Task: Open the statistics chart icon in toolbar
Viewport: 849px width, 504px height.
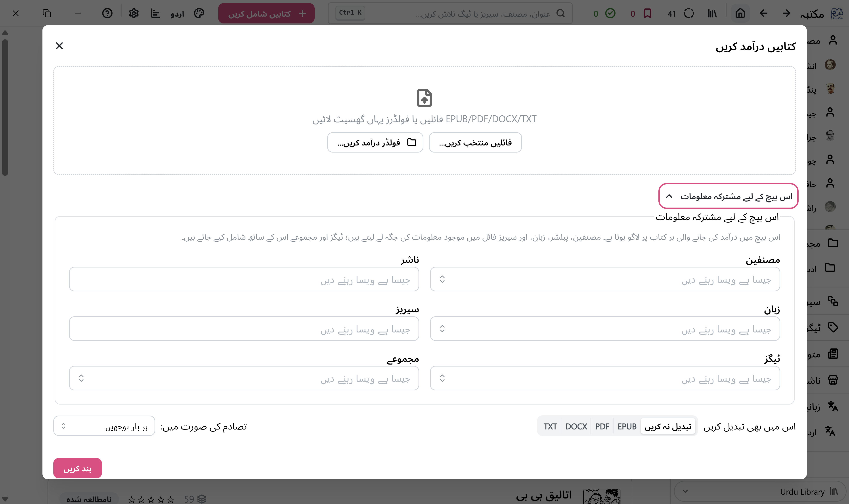Action: (155, 13)
